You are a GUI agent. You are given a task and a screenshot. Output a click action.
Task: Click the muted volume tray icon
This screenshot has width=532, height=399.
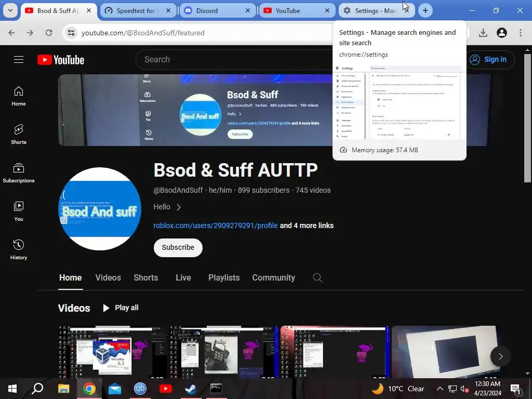464,389
